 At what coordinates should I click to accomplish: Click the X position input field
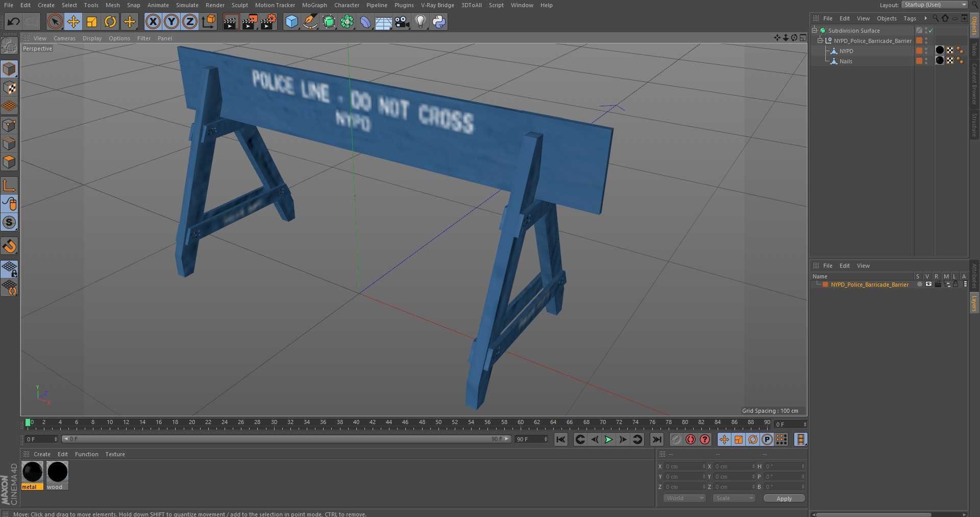point(684,466)
